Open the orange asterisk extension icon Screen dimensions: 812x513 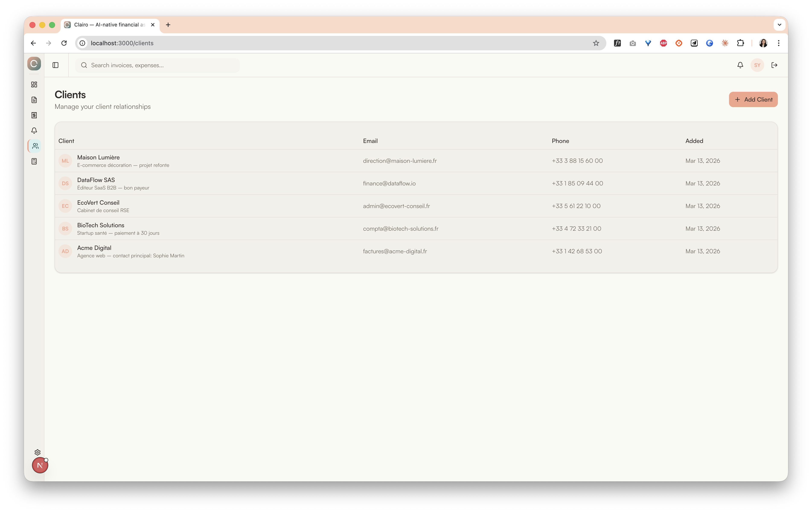[725, 43]
